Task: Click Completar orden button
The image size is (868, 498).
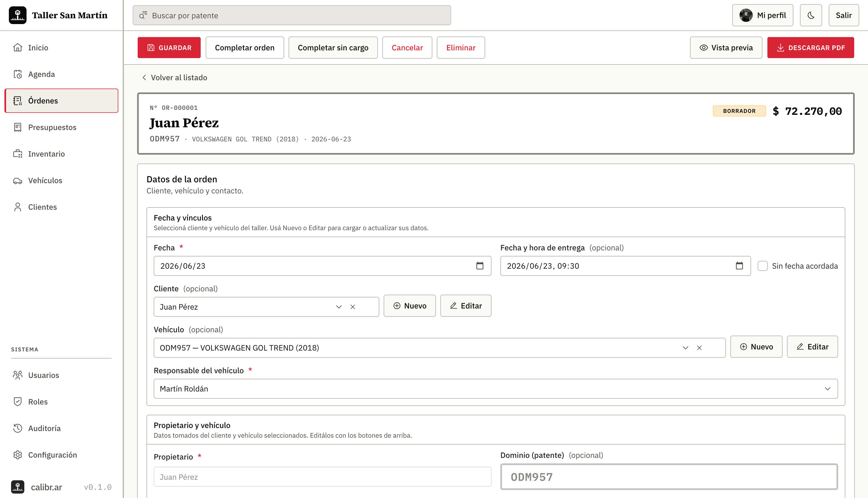Action: [245, 48]
